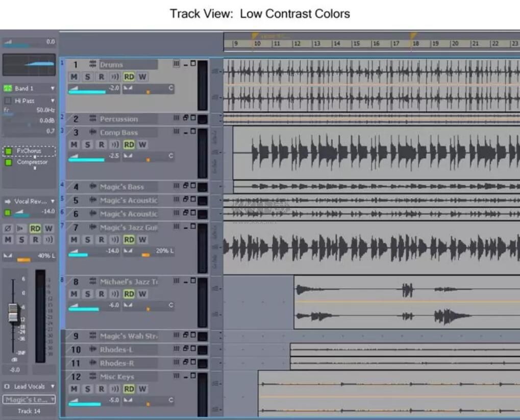Screen dimensions: 520x420
Task: Open the Band 1 EQ dropdown
Action: point(54,88)
